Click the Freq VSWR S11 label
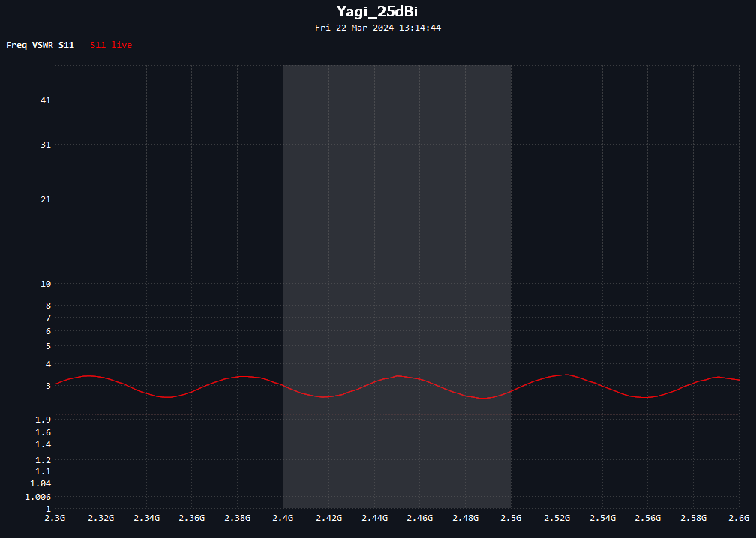 click(x=40, y=45)
